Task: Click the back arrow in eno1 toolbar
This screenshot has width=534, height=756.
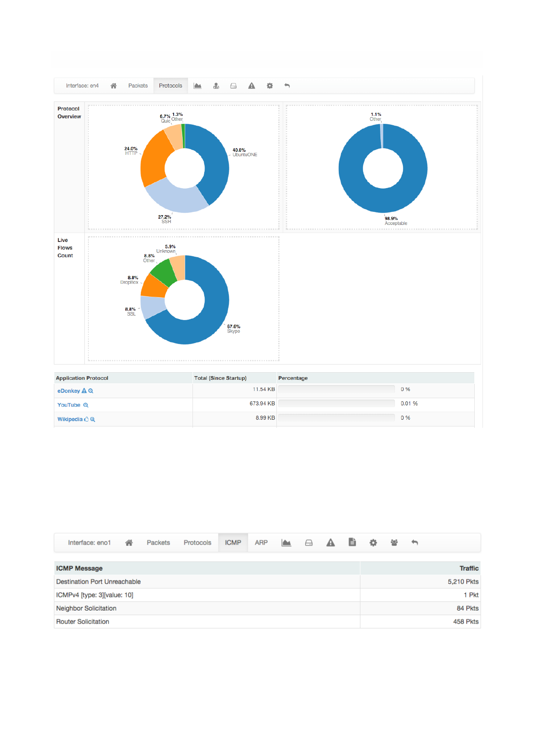Action: 415,543
